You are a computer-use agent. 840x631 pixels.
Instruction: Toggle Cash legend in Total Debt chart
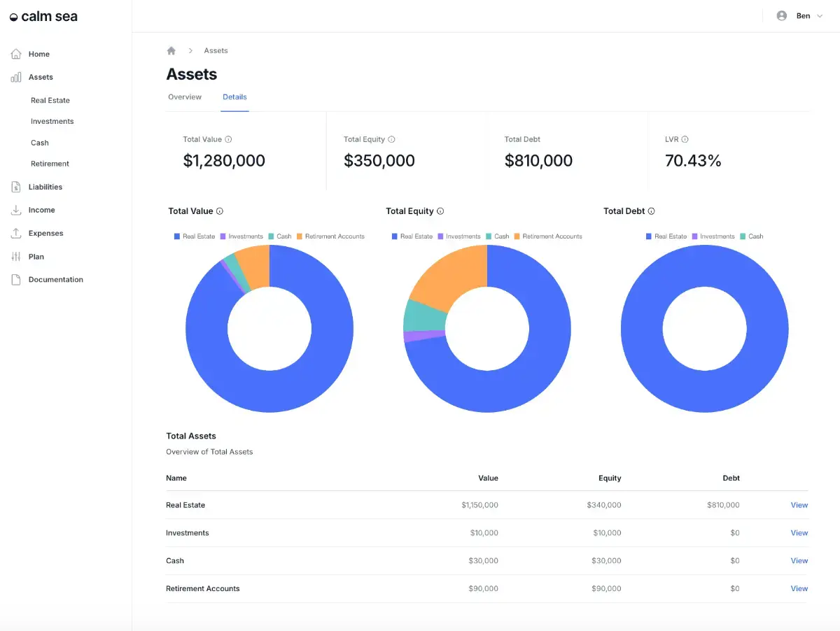click(751, 236)
